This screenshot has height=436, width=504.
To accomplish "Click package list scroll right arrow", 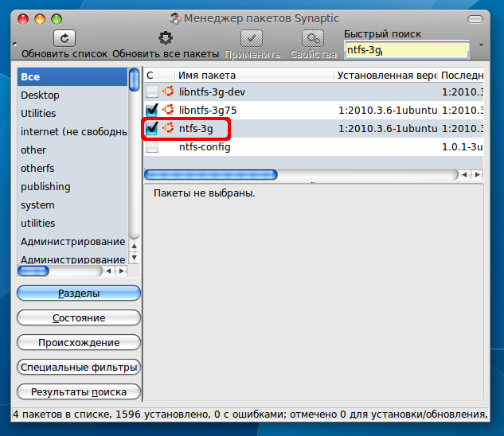I will tap(478, 174).
